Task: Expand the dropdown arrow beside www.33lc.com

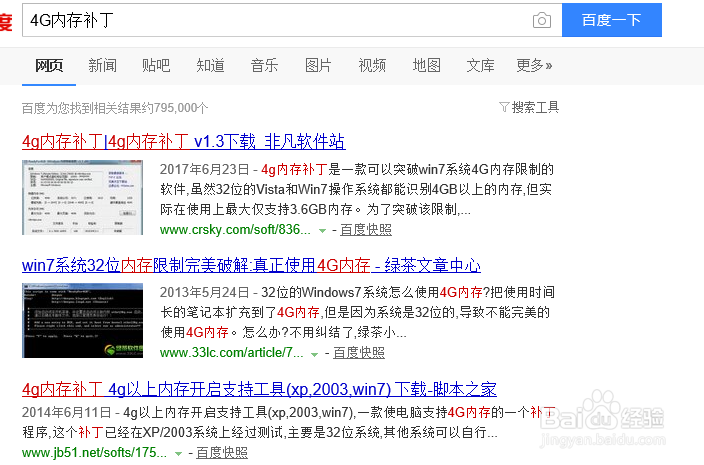Action: coord(315,354)
